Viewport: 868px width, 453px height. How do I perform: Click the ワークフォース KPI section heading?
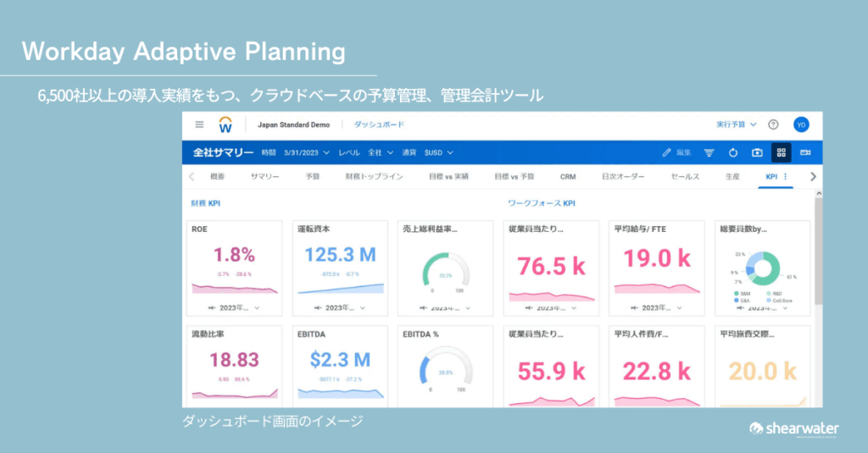tap(542, 203)
